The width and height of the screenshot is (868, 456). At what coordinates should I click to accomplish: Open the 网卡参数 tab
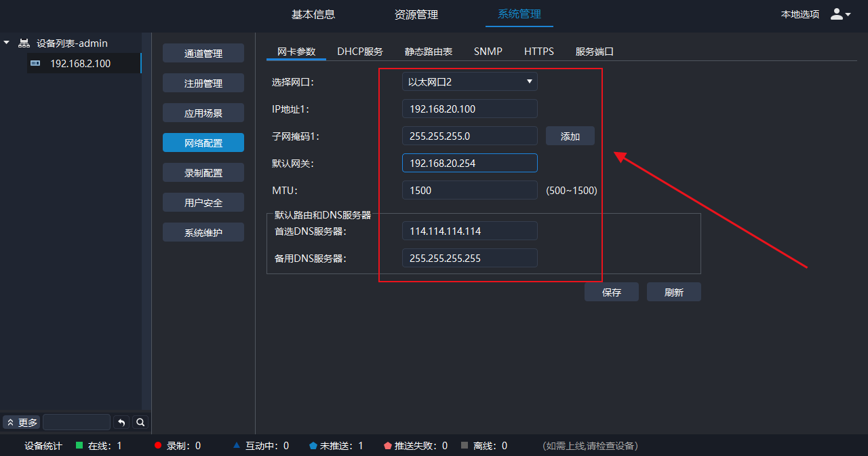coord(296,52)
